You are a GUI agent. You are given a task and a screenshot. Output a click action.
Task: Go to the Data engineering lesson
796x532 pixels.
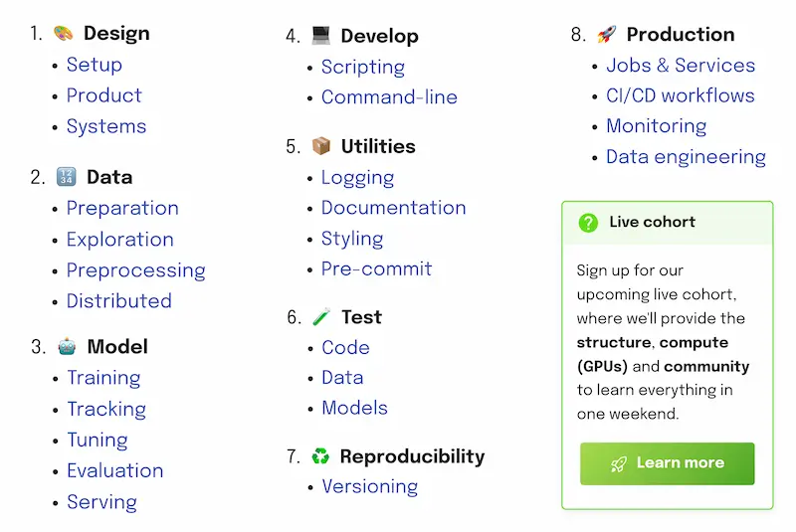pyautogui.click(x=686, y=157)
